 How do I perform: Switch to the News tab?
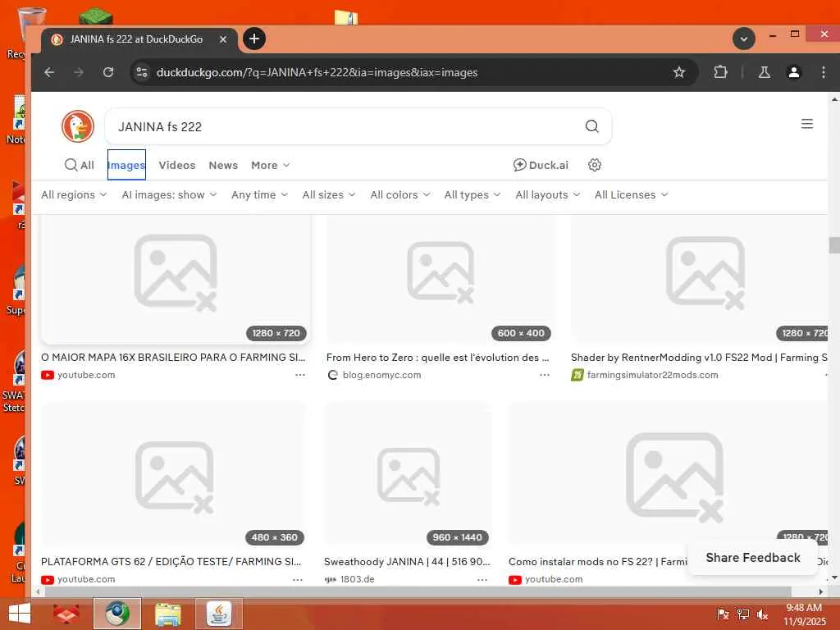click(223, 165)
